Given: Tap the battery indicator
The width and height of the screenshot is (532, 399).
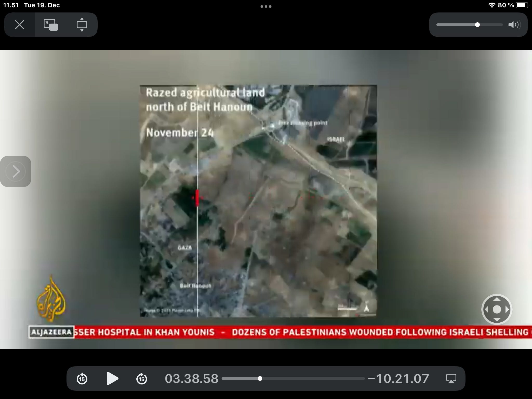Looking at the screenshot, I should (522, 5).
